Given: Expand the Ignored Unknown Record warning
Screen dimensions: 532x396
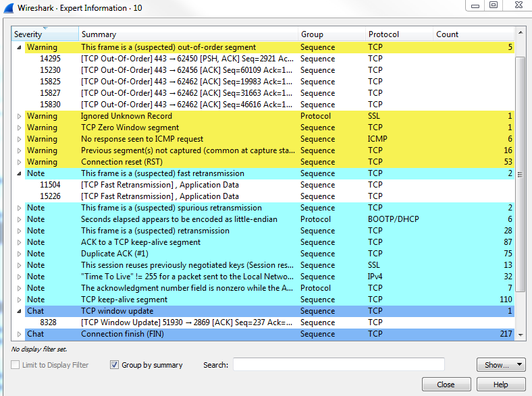Looking at the screenshot, I should pos(19,116).
